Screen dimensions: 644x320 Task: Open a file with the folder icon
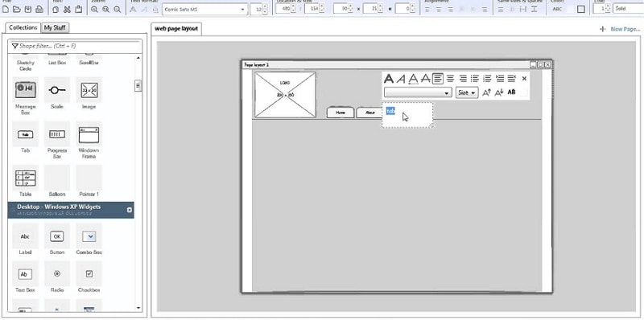point(17,9)
